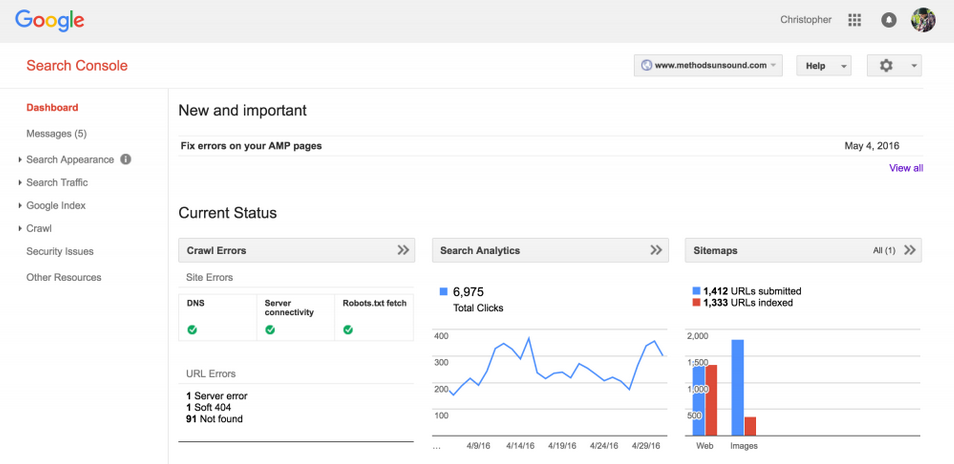Open the www.methodsunsound.com site selector dropdown
Image resolution: width=954 pixels, height=464 pixels.
(708, 66)
